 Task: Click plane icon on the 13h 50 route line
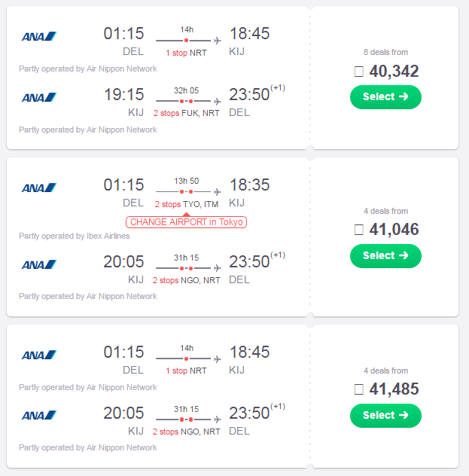[x=218, y=192]
